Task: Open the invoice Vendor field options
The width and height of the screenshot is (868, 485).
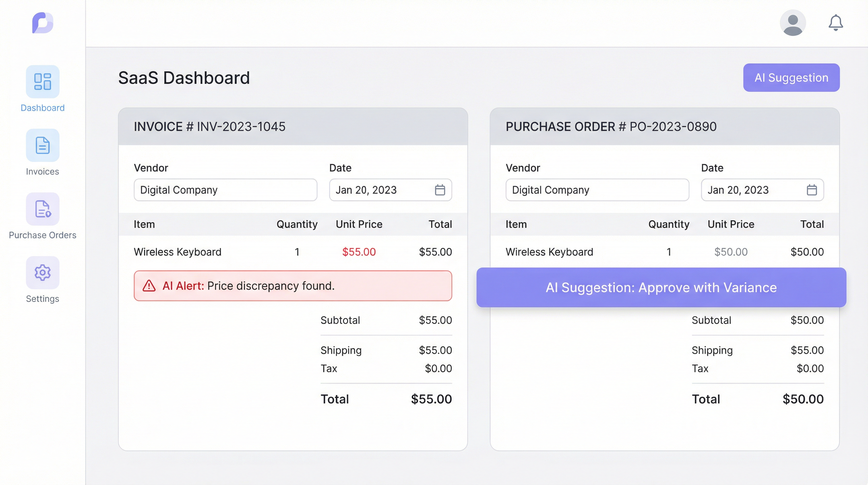Action: point(225,190)
